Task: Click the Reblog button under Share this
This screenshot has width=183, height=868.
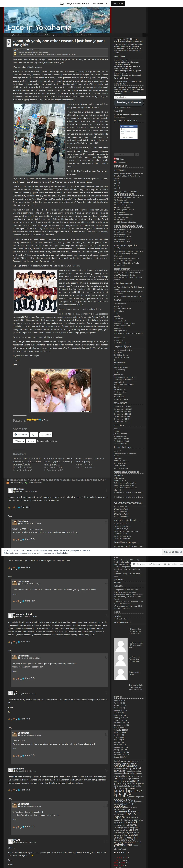Action: coord(19,441)
